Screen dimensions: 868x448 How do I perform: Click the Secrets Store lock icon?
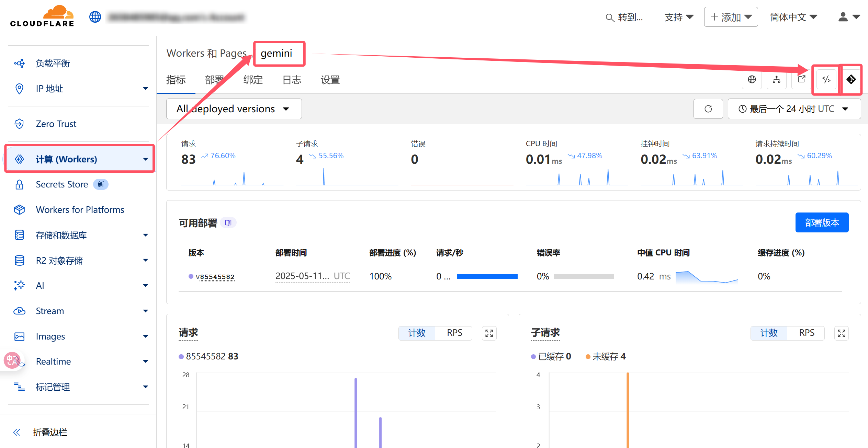[x=20, y=184]
